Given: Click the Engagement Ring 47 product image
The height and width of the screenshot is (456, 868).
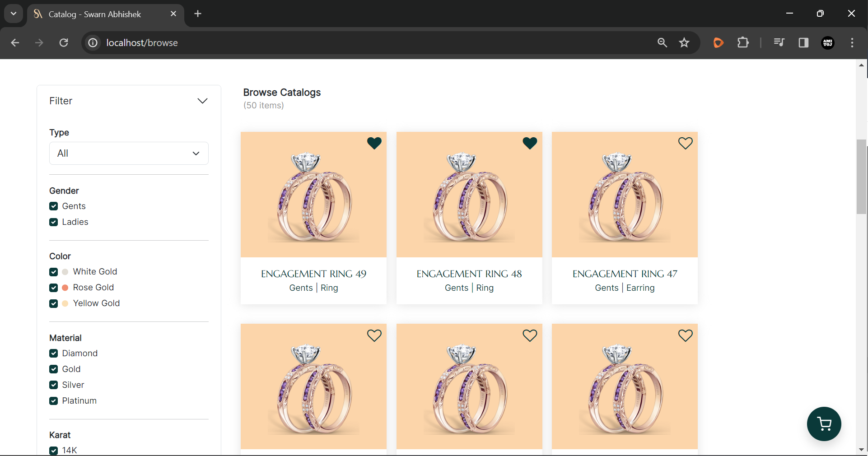Looking at the screenshot, I should (625, 195).
